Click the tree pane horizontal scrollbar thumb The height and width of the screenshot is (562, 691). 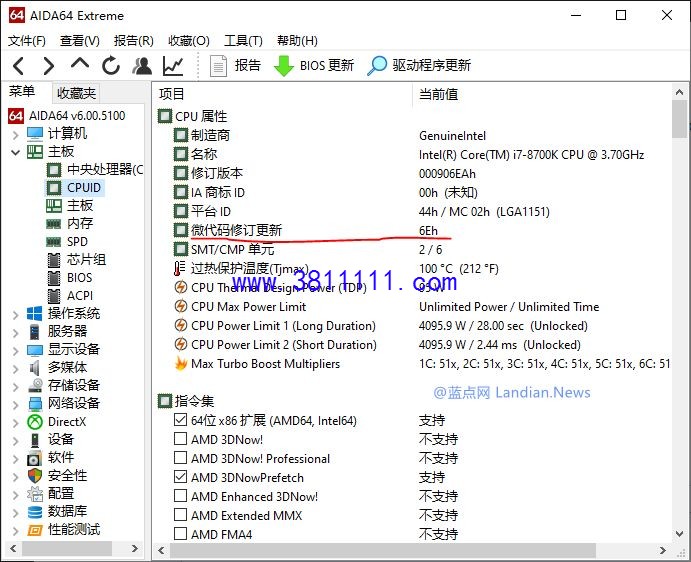(67, 549)
